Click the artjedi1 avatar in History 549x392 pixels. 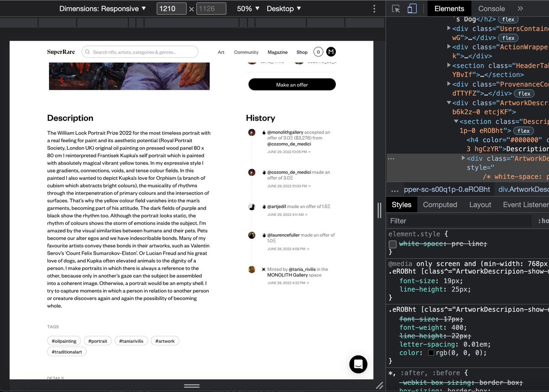[x=252, y=207]
